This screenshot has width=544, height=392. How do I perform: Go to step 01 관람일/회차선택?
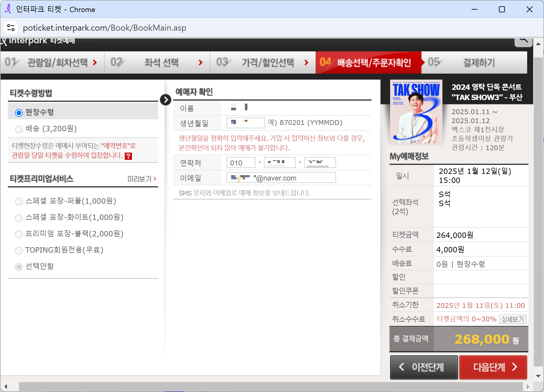(x=52, y=62)
